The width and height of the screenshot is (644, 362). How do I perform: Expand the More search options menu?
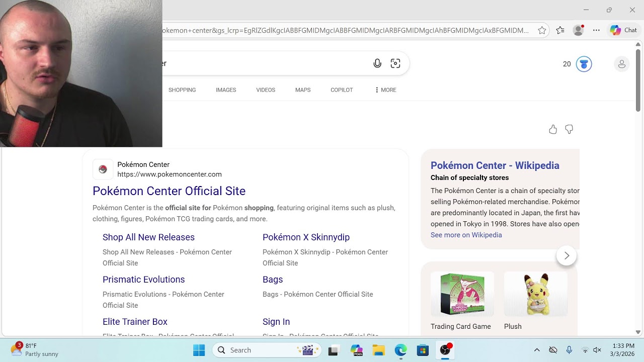(x=385, y=90)
